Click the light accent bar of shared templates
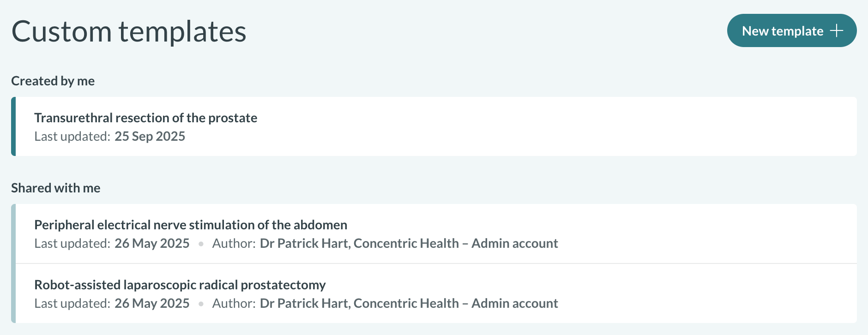Image resolution: width=868 pixels, height=335 pixels. (13, 263)
